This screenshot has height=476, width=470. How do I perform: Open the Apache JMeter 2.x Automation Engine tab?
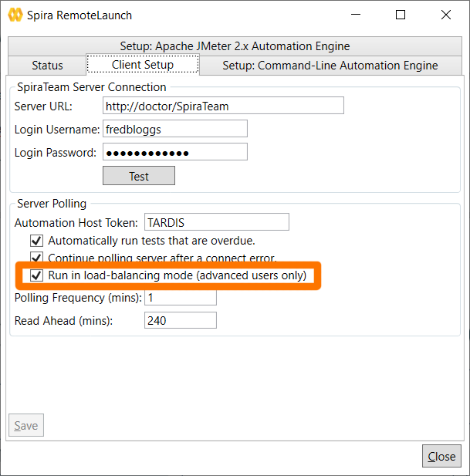235,46
